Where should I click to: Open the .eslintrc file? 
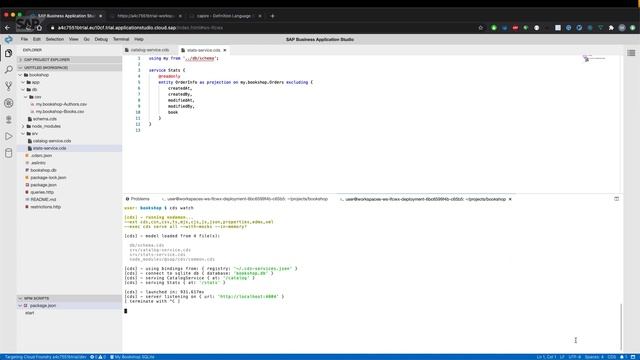pyautogui.click(x=38, y=163)
